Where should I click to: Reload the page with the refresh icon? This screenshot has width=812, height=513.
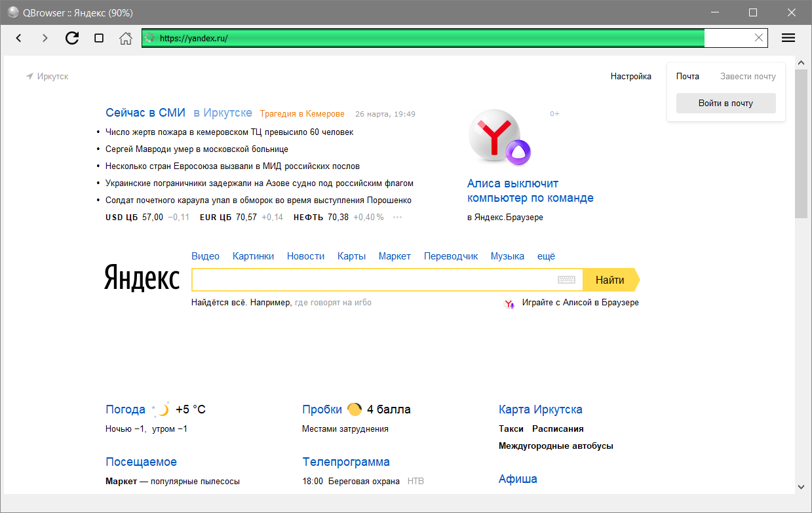point(72,38)
